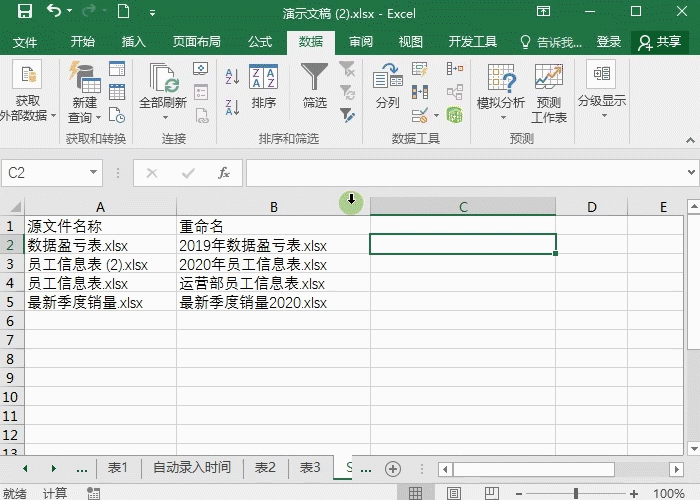Select cell 数据盈亏表.xlsx

coord(100,246)
